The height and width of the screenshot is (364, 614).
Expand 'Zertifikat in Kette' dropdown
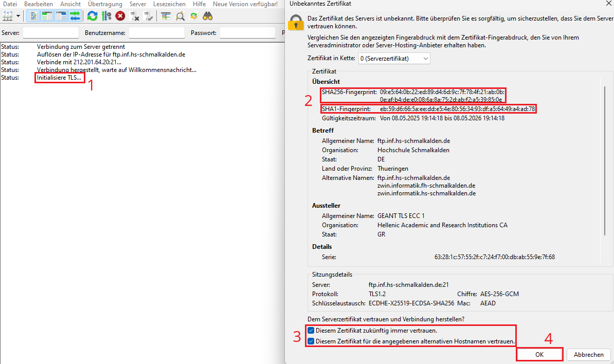393,59
